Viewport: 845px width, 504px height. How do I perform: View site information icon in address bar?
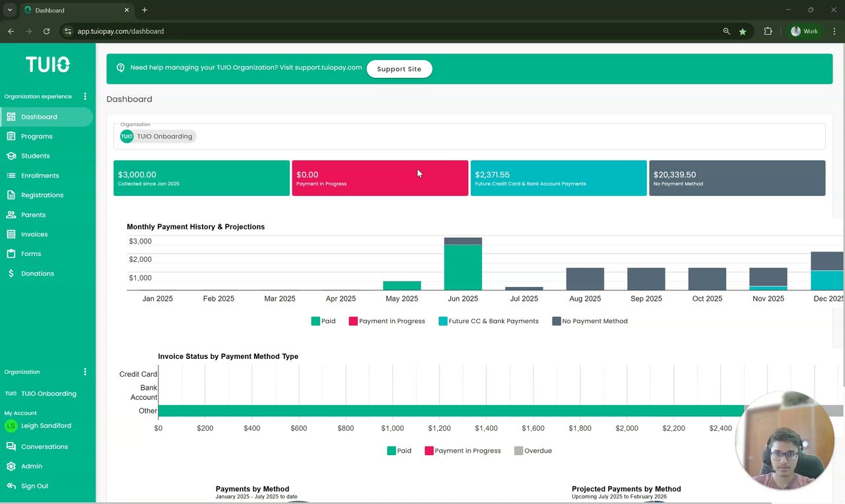pos(67,31)
